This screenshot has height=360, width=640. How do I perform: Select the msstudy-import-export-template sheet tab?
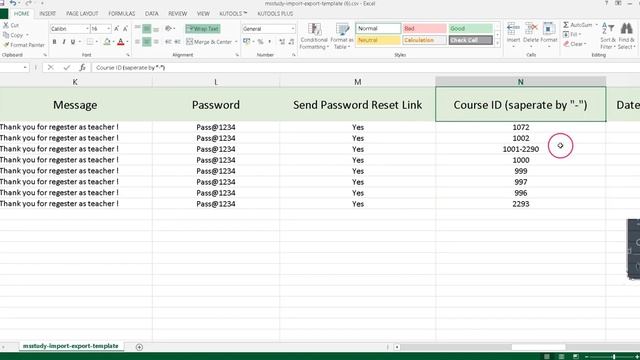[x=71, y=346]
